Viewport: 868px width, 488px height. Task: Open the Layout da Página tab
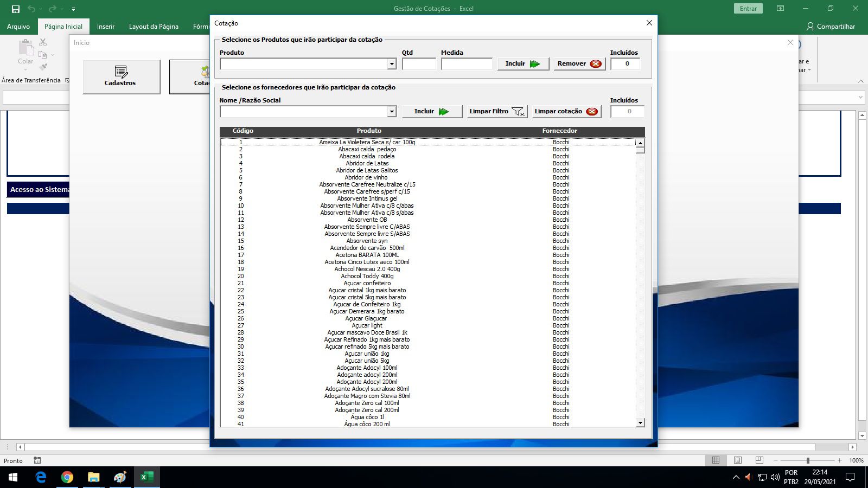click(154, 27)
